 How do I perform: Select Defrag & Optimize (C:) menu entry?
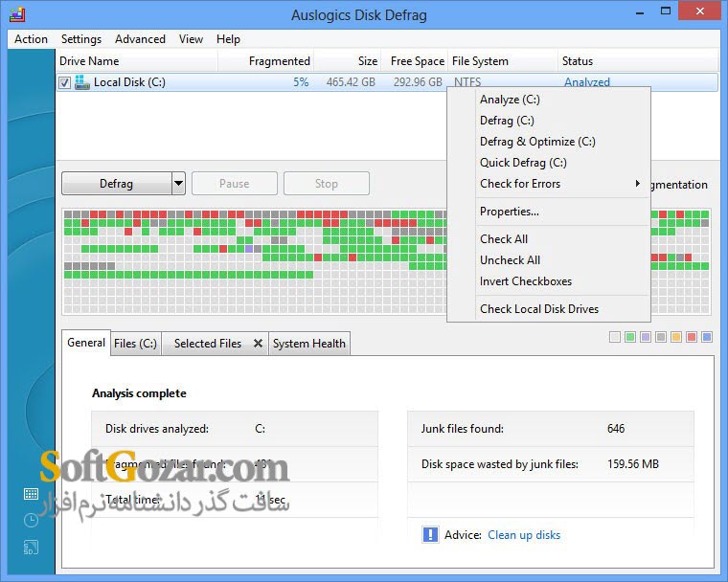[x=537, y=142]
